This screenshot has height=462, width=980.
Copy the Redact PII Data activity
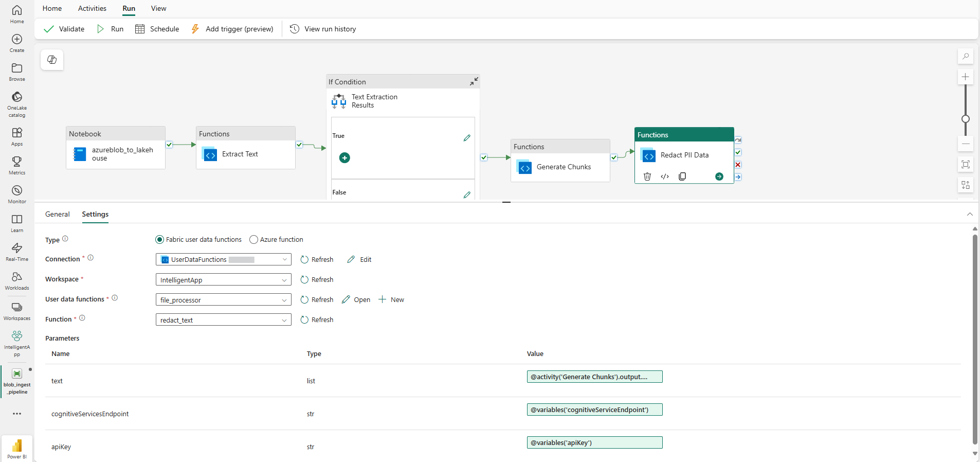coord(682,176)
